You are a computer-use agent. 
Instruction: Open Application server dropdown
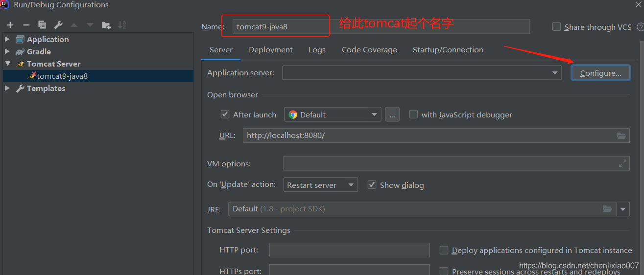tap(555, 73)
